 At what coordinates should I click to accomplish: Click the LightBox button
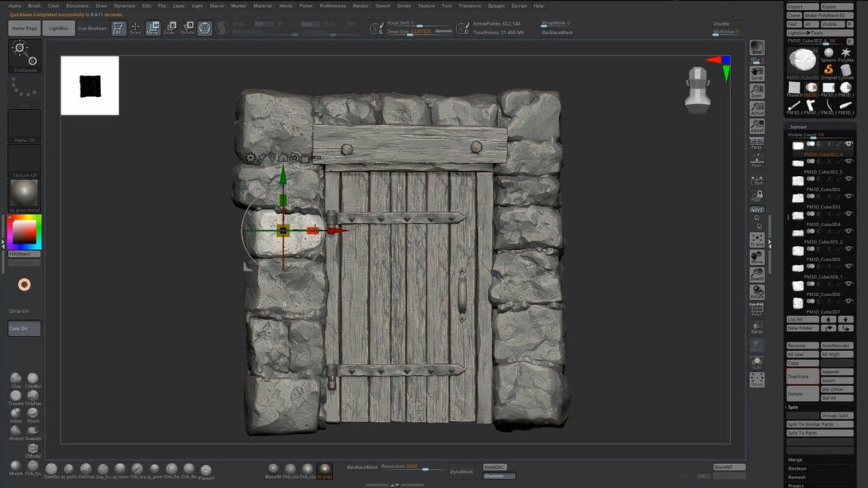pyautogui.click(x=59, y=28)
